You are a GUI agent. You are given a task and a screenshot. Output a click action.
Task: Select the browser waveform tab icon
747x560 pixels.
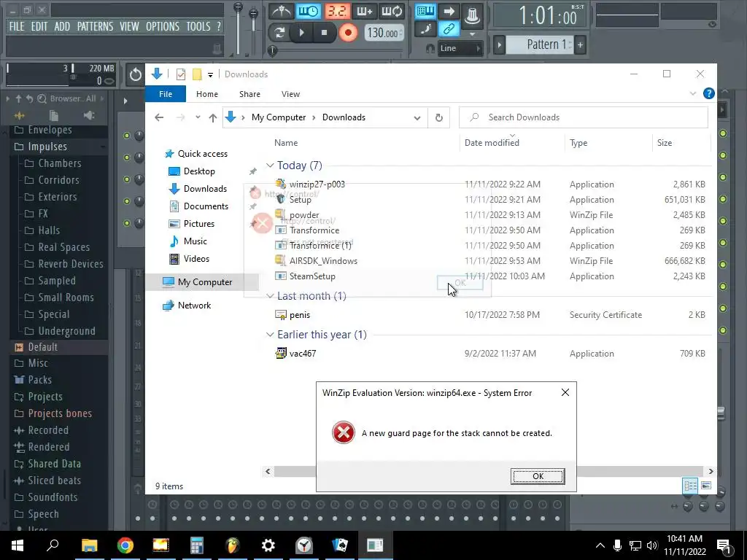[20, 115]
